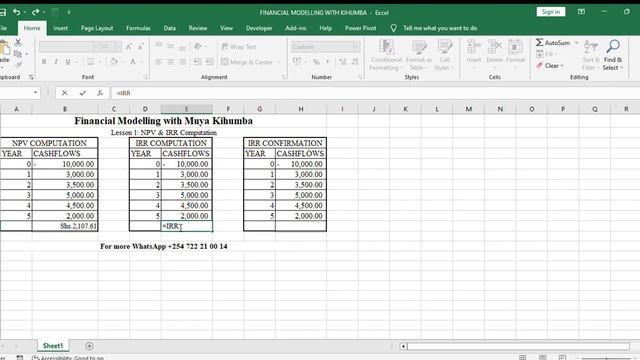Screen dimensions: 640x360
Task: Open Alignment group dialog launcher
Action: click(284, 77)
